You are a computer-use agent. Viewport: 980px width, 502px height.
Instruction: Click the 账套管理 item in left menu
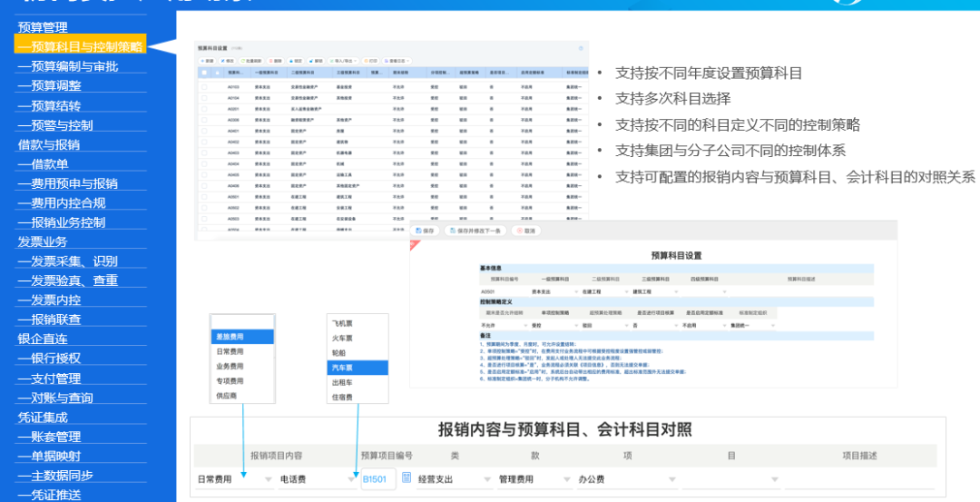pyautogui.click(x=49, y=437)
